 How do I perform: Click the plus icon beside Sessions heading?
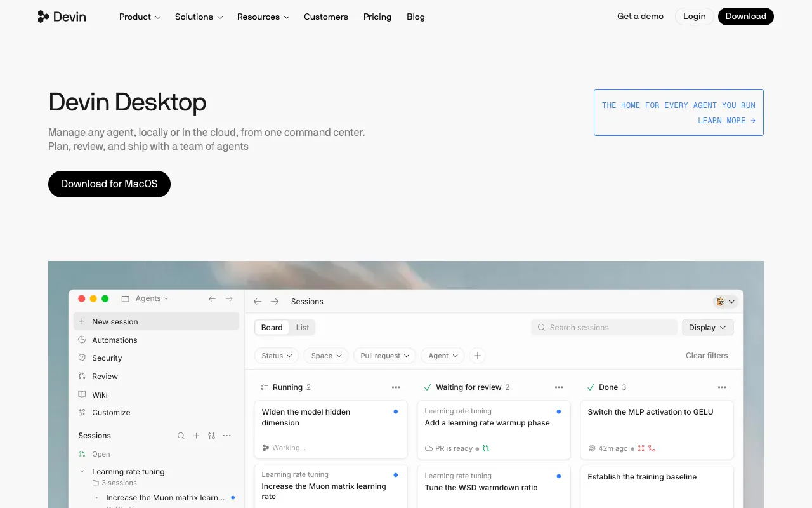196,436
